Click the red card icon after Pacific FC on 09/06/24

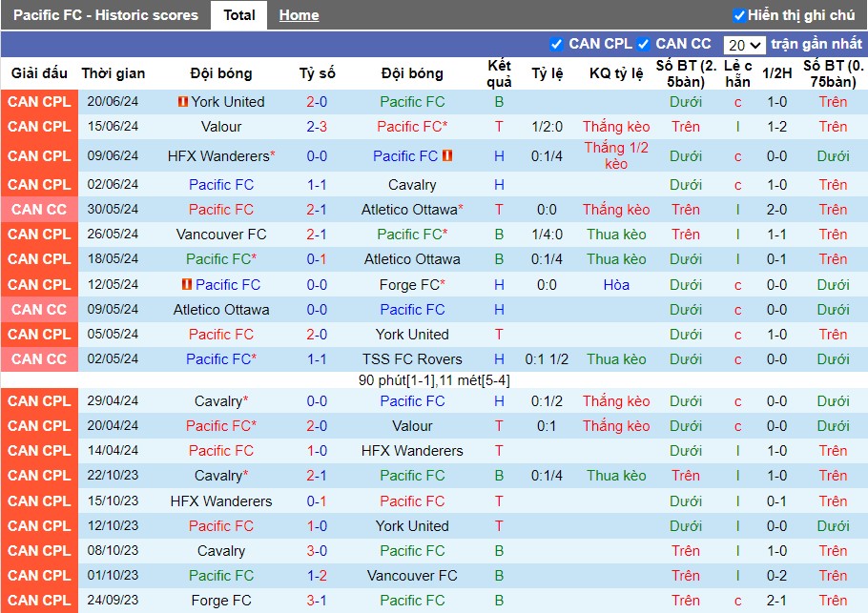[447, 156]
